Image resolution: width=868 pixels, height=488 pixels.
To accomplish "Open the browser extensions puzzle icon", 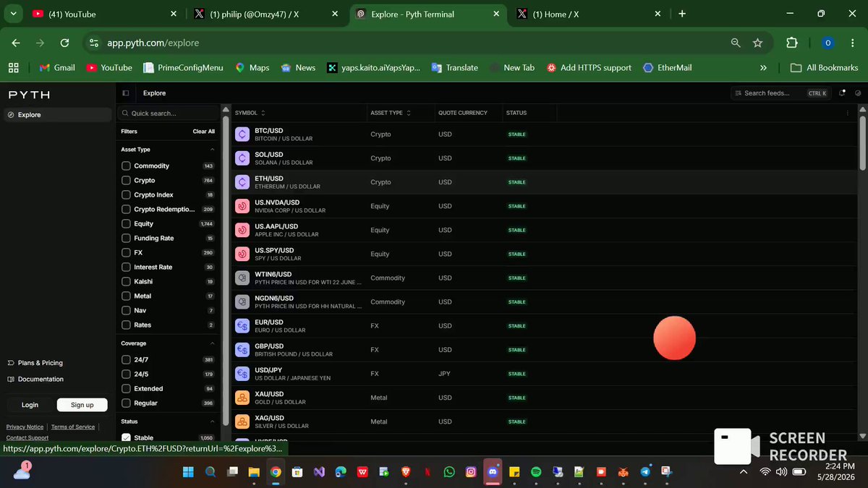I will point(792,43).
